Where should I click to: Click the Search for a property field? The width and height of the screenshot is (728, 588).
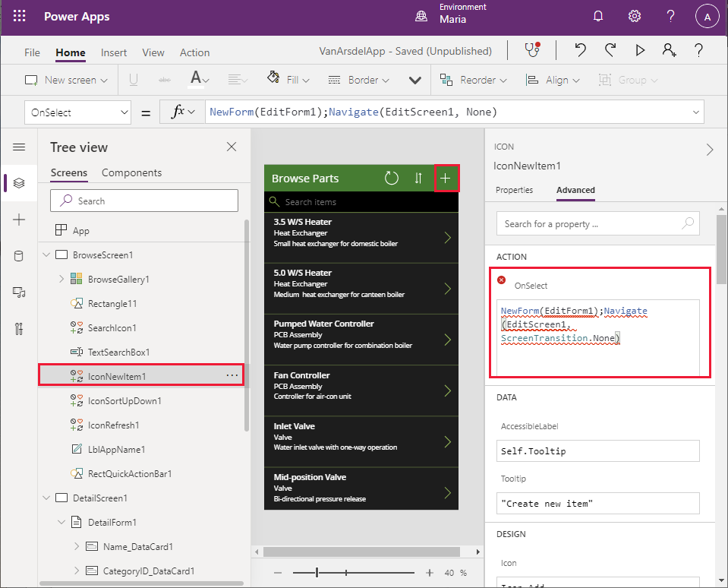[592, 224]
